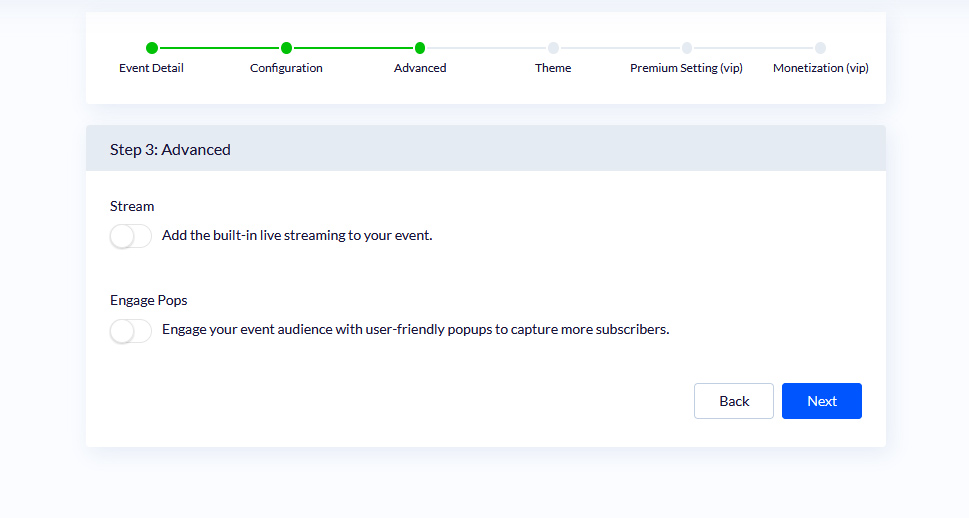
Task: Click the "Stream" section label
Action: pos(132,206)
